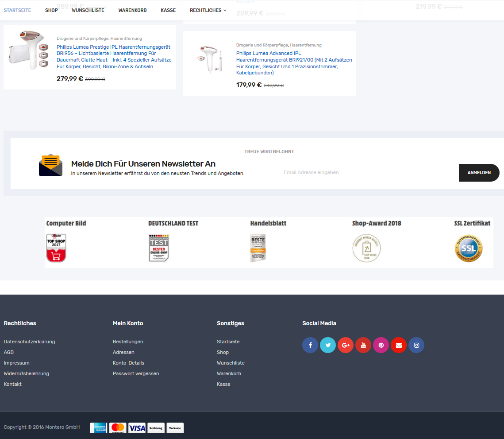Click the Melde Dich Für Unseren Newsletter An heading
The width and height of the screenshot is (504, 439).
coord(143,164)
